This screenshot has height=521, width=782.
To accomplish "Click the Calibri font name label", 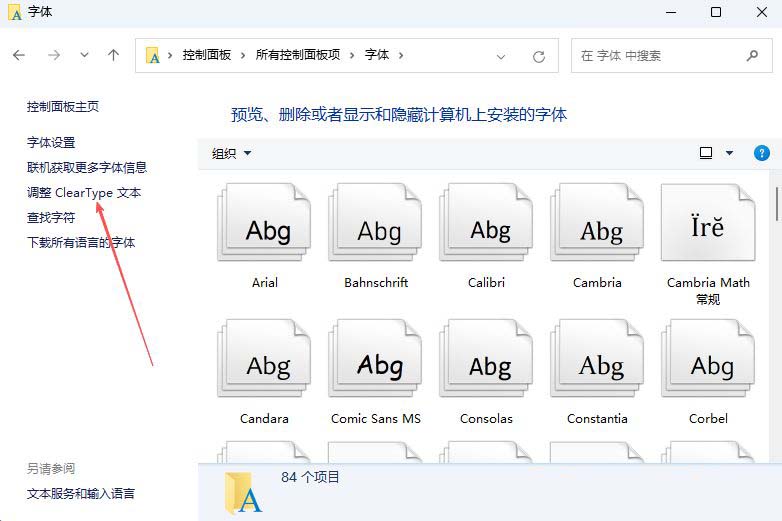I will pos(486,283).
